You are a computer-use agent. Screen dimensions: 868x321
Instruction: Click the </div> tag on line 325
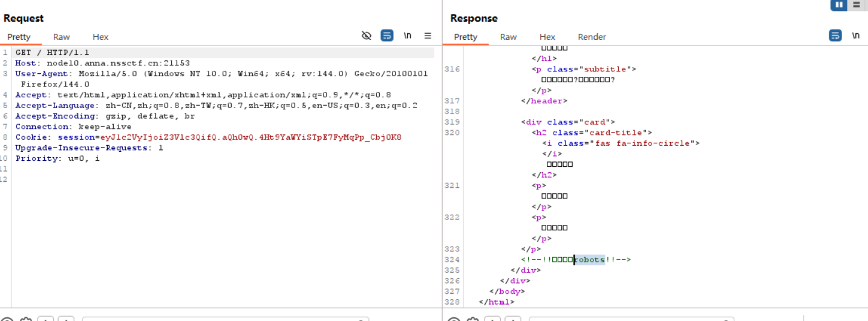tap(526, 270)
